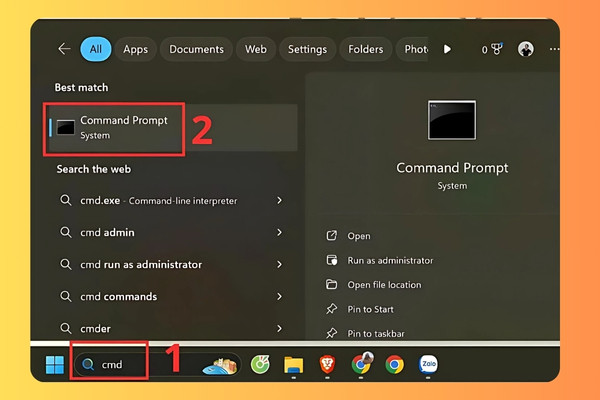Click the Open action's arrow icon

tap(331, 235)
